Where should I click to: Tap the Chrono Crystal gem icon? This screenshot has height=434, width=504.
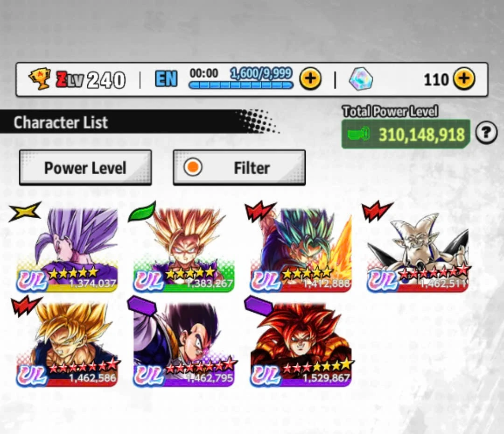[x=361, y=79]
